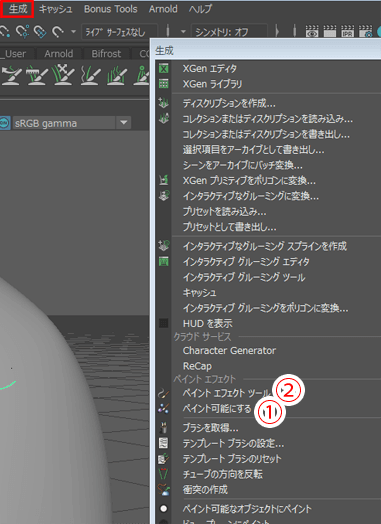This screenshot has height=524, width=381.
Task: Open the ライブ サーフェスなし field
Action: (x=120, y=32)
